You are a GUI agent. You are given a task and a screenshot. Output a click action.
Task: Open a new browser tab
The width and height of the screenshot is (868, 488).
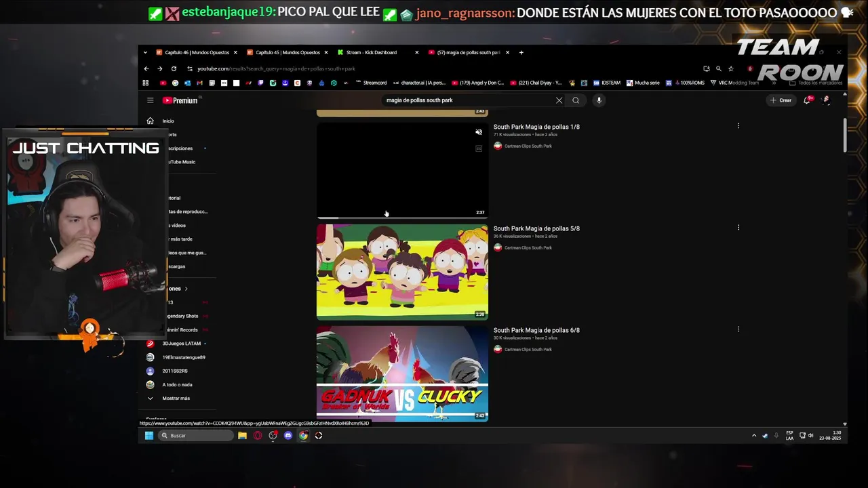coord(521,52)
